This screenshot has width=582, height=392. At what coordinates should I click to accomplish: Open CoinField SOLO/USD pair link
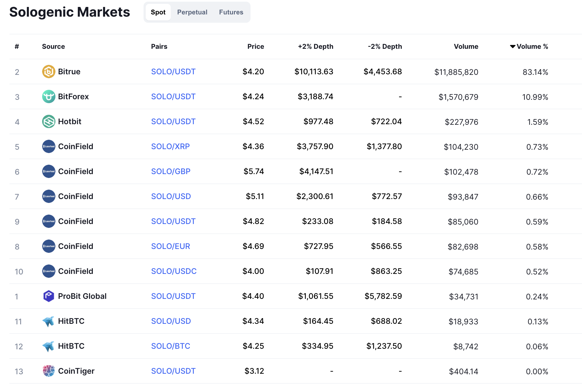[171, 196]
